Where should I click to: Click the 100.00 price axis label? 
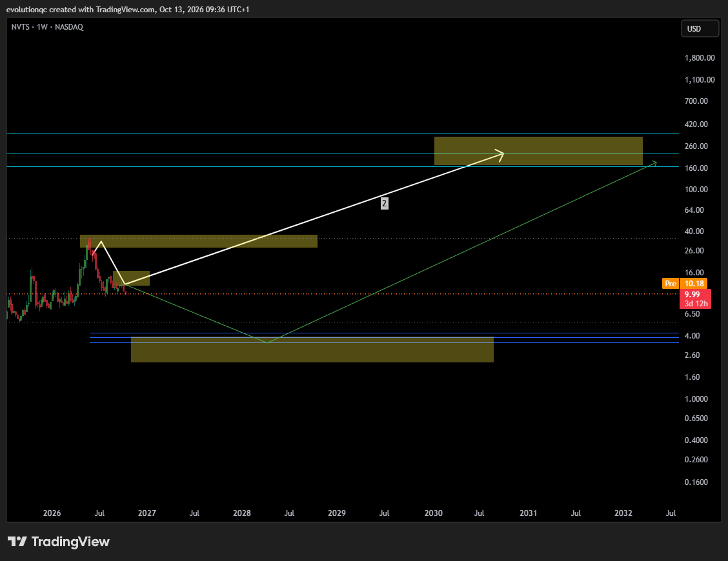[696, 190]
